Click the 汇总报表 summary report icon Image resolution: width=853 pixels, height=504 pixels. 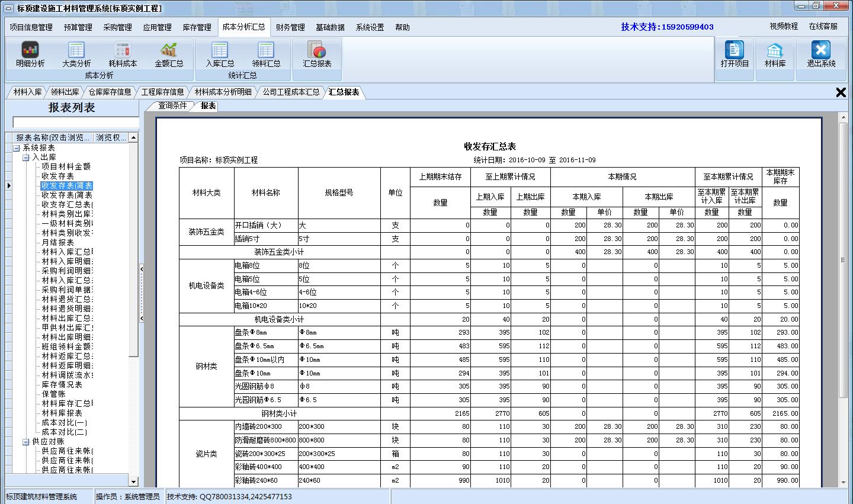[x=316, y=56]
